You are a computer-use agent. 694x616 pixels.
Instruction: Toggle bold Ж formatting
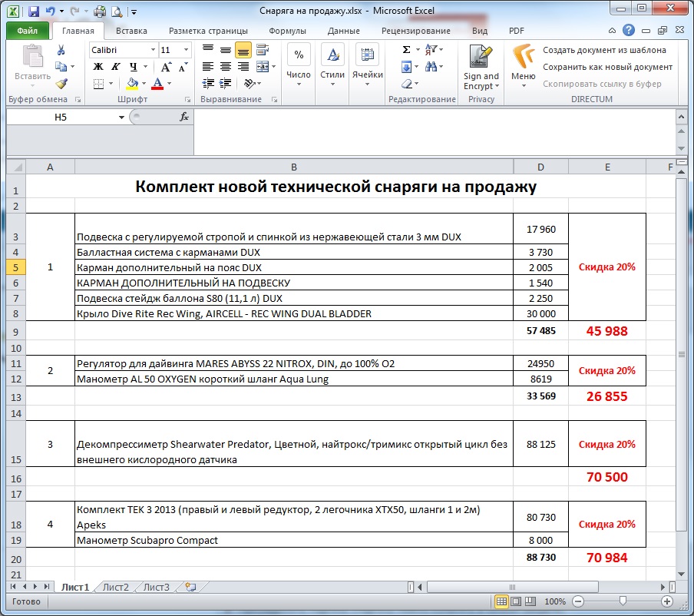[x=97, y=67]
